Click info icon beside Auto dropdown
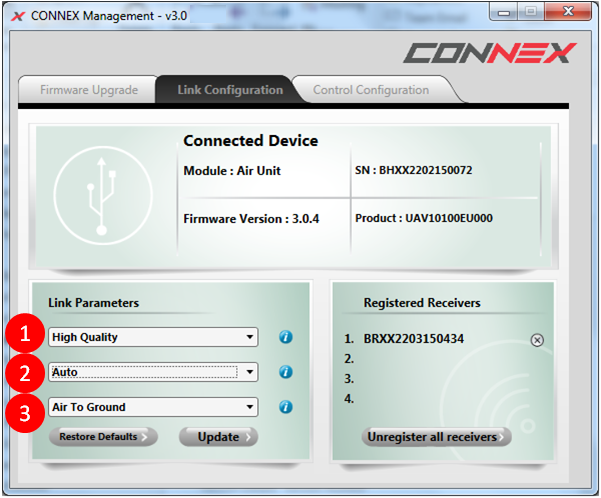This screenshot has height=498, width=601. click(x=286, y=372)
